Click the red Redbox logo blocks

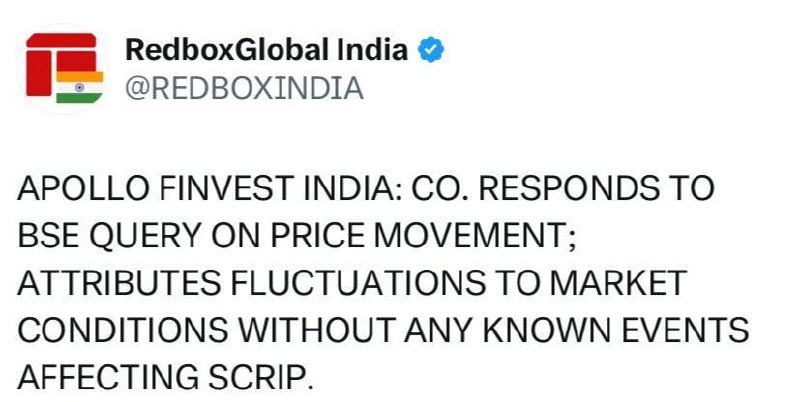coord(61,62)
